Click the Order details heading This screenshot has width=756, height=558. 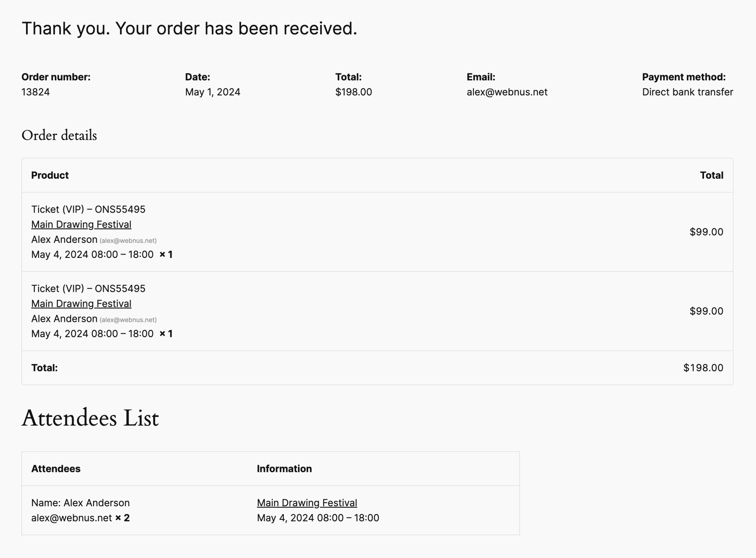59,136
